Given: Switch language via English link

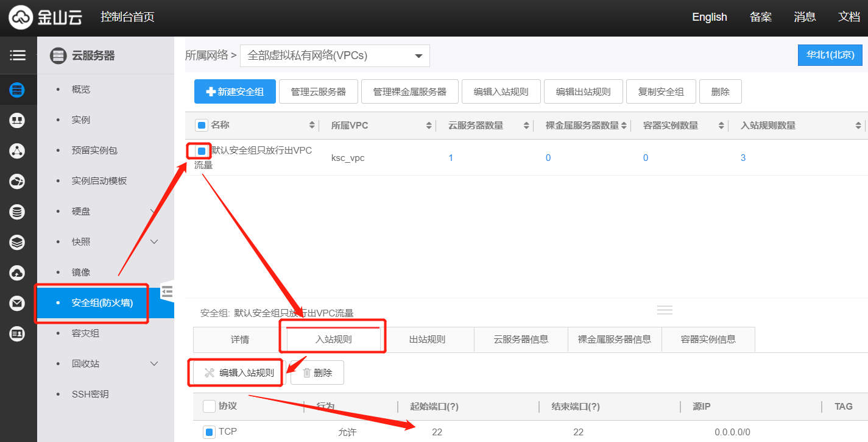Looking at the screenshot, I should click(x=710, y=17).
